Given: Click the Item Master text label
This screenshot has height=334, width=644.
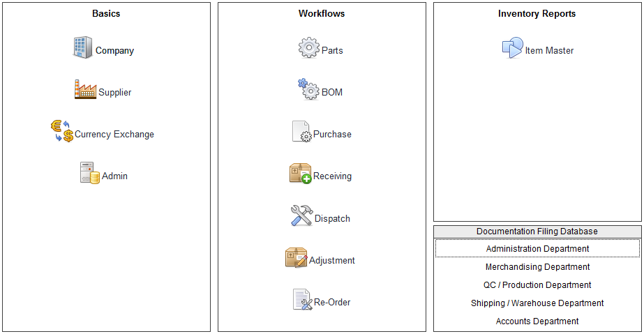Looking at the screenshot, I should 549,51.
